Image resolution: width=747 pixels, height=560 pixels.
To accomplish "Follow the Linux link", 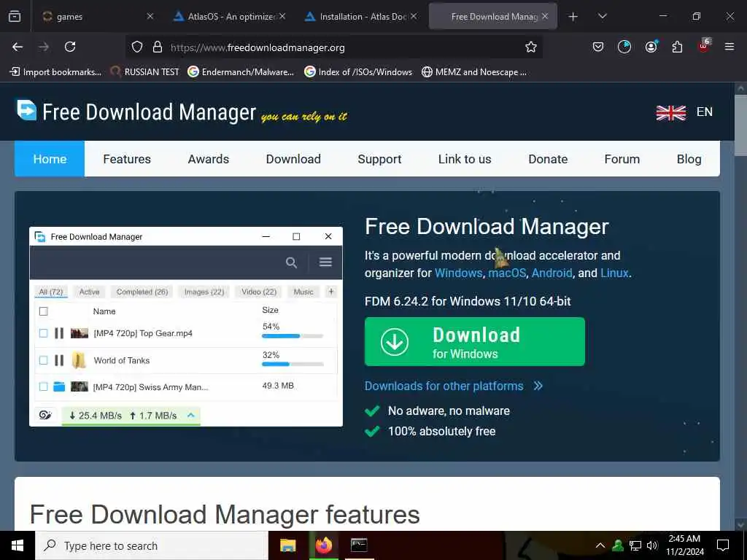I will pyautogui.click(x=614, y=273).
